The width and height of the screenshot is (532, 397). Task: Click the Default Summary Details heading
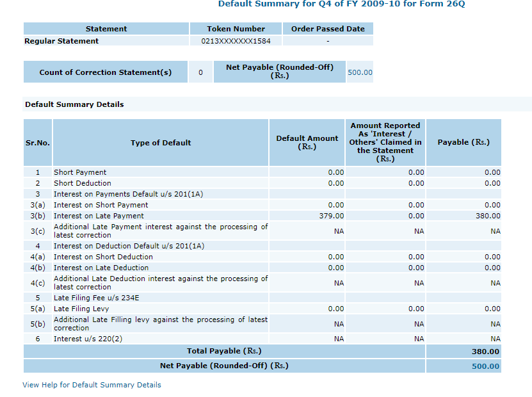(x=74, y=104)
